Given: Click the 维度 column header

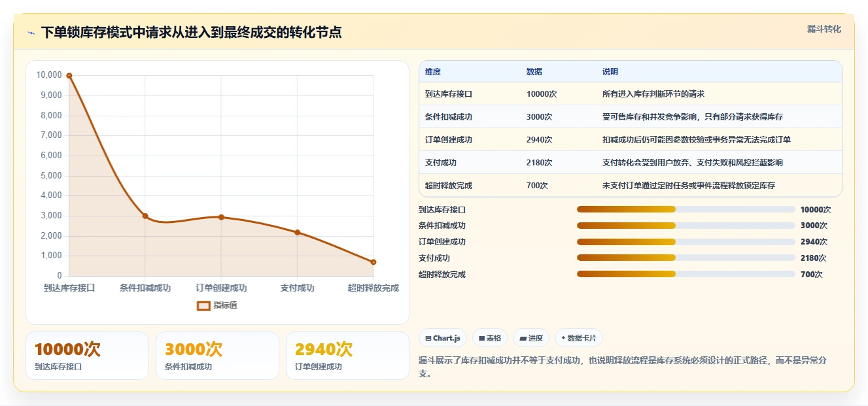Looking at the screenshot, I should (x=433, y=72).
